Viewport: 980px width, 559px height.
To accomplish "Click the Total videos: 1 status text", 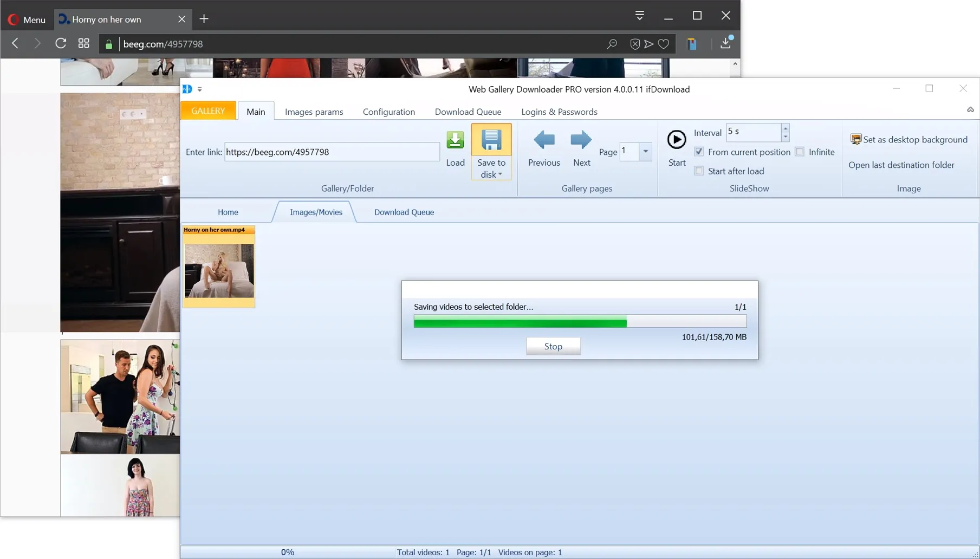I will 423,552.
